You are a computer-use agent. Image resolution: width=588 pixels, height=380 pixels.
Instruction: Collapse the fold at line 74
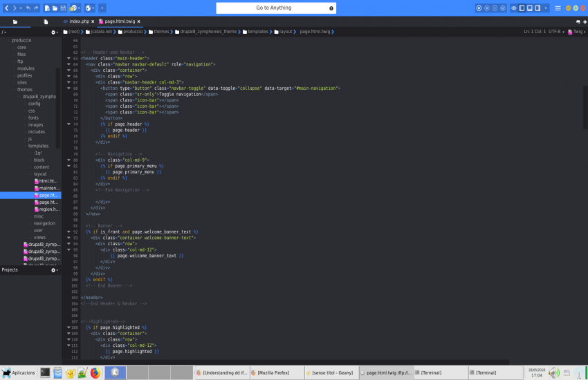(x=68, y=124)
